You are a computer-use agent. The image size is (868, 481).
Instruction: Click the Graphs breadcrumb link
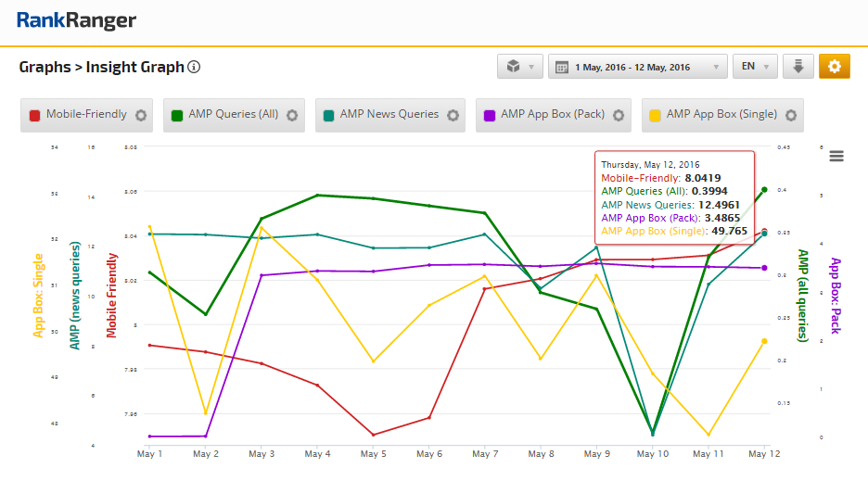tap(45, 68)
